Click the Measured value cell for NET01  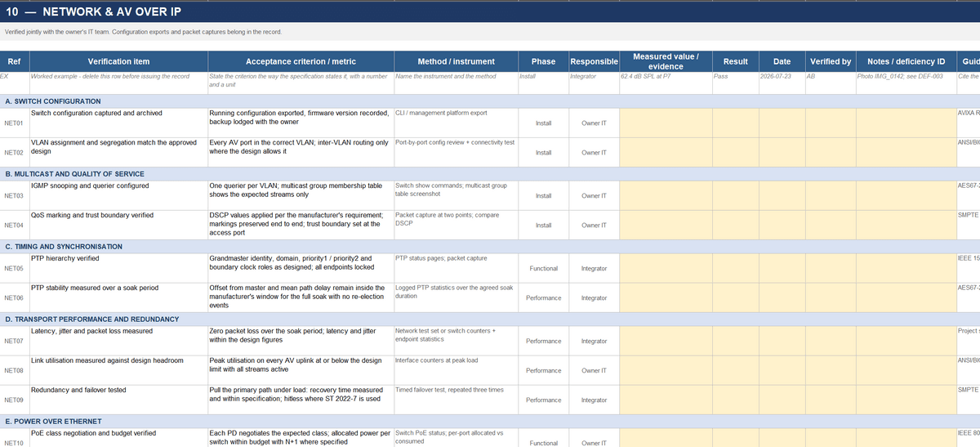point(666,123)
